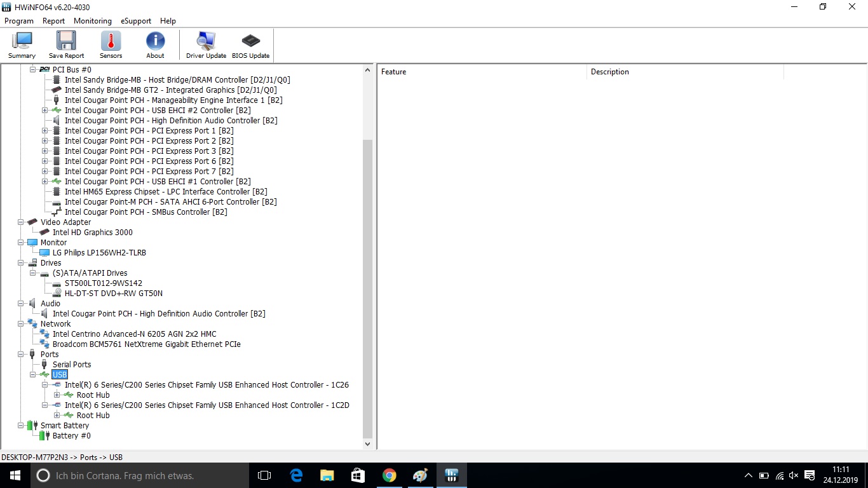
Task: Click the Description column header
Action: [685, 72]
